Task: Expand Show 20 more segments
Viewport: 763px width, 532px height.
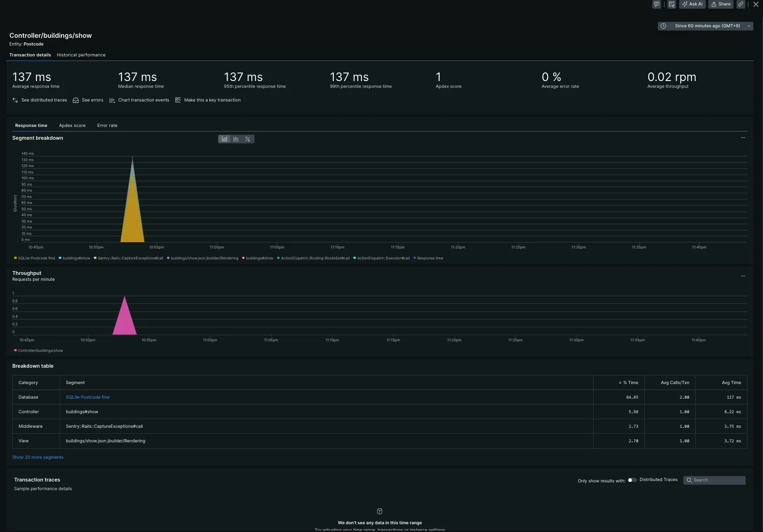Action: 38,457
